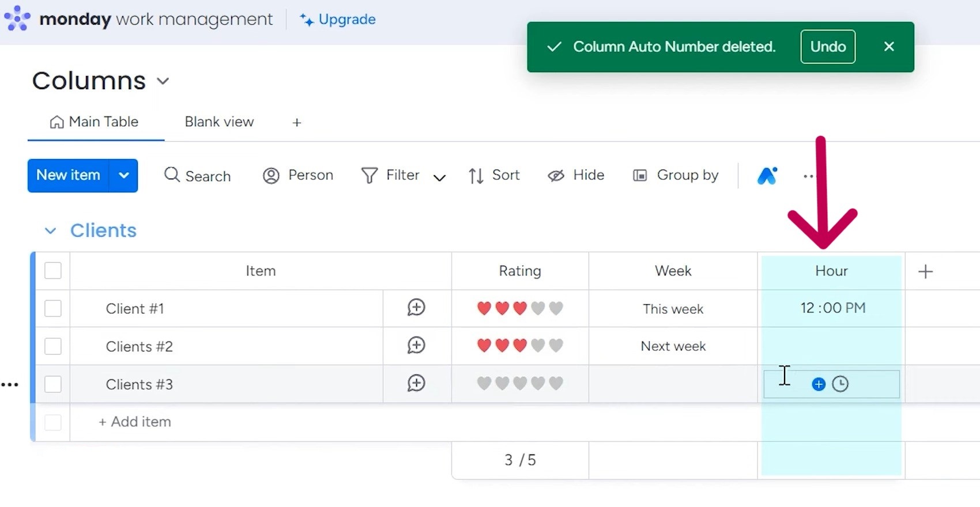Click the Rating column header
Screen dimensions: 980x507
click(x=520, y=271)
